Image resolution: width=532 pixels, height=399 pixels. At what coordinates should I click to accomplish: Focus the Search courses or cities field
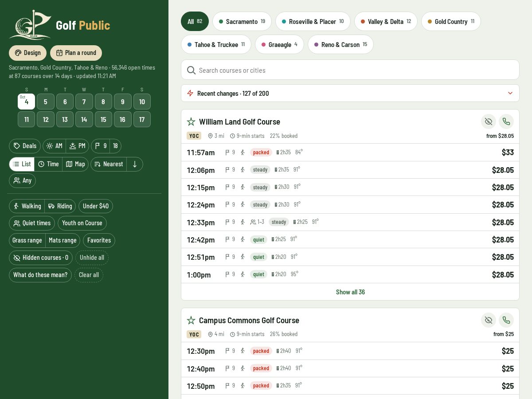tap(350, 70)
